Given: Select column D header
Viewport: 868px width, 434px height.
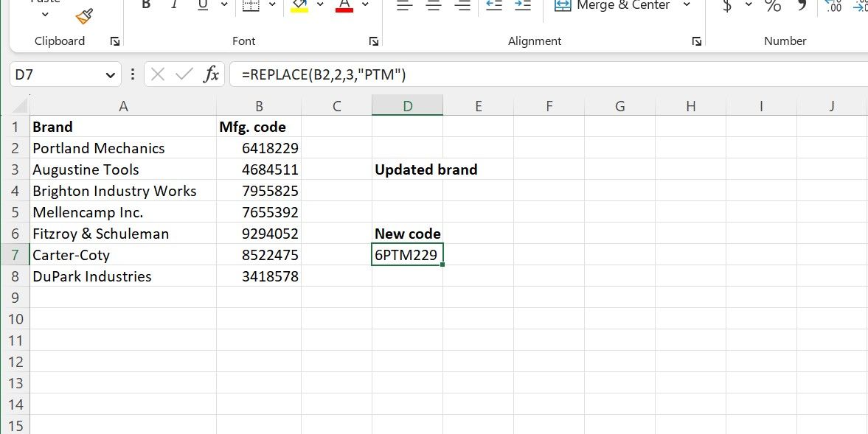Looking at the screenshot, I should coord(407,106).
